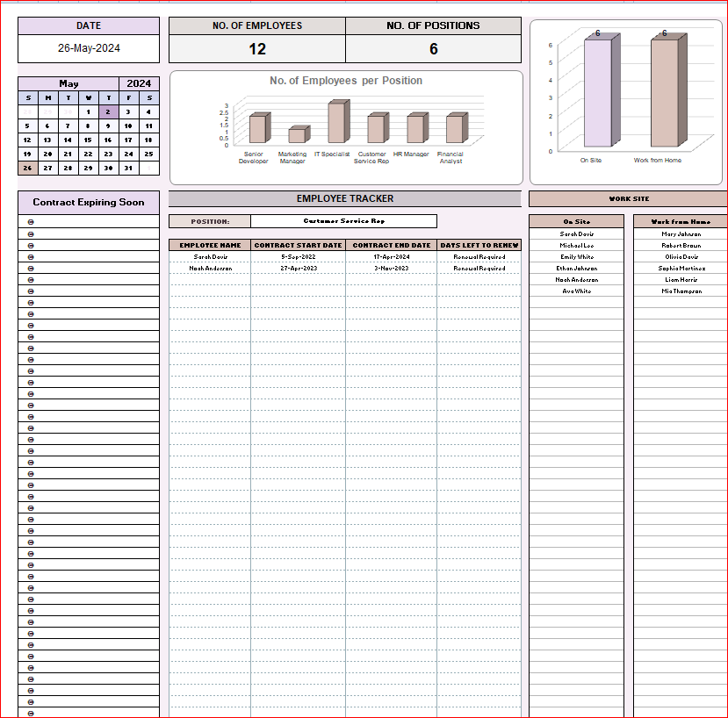
Task: Click the highlighted day 26 in the calendar
Action: (x=27, y=168)
